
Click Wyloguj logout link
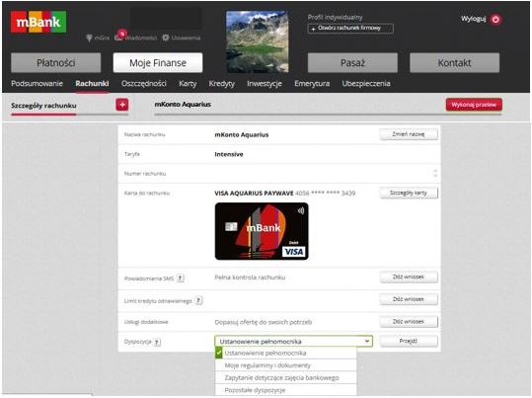(x=474, y=19)
